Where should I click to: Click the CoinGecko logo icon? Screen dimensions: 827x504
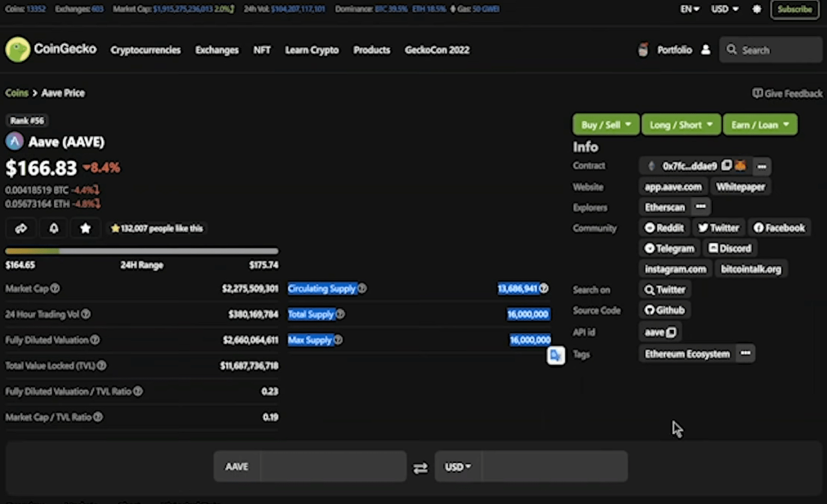coord(17,50)
